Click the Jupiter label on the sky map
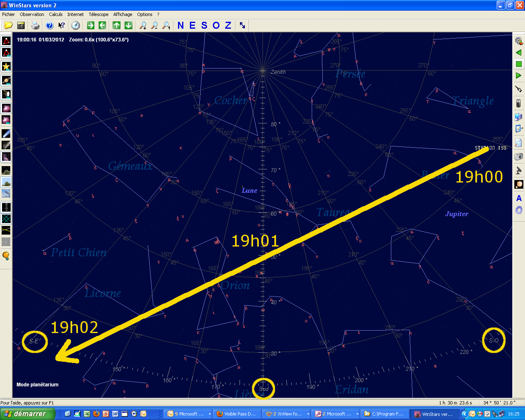Screen dimensions: 525x420 pos(457,214)
